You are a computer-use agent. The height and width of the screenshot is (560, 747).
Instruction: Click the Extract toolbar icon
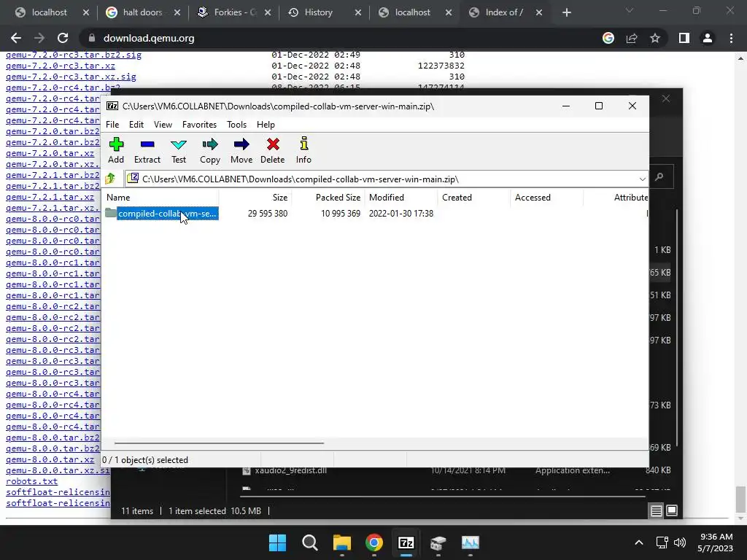(147, 150)
